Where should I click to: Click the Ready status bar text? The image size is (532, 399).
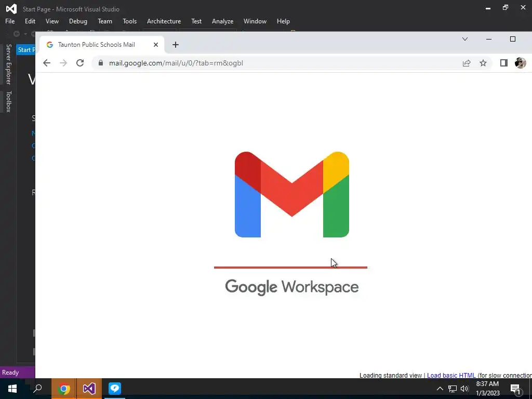click(10, 373)
